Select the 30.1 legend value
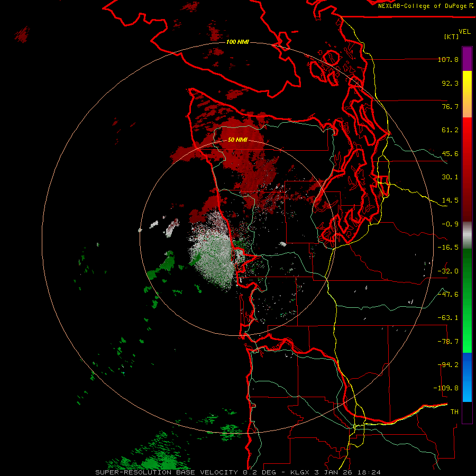 (450, 177)
